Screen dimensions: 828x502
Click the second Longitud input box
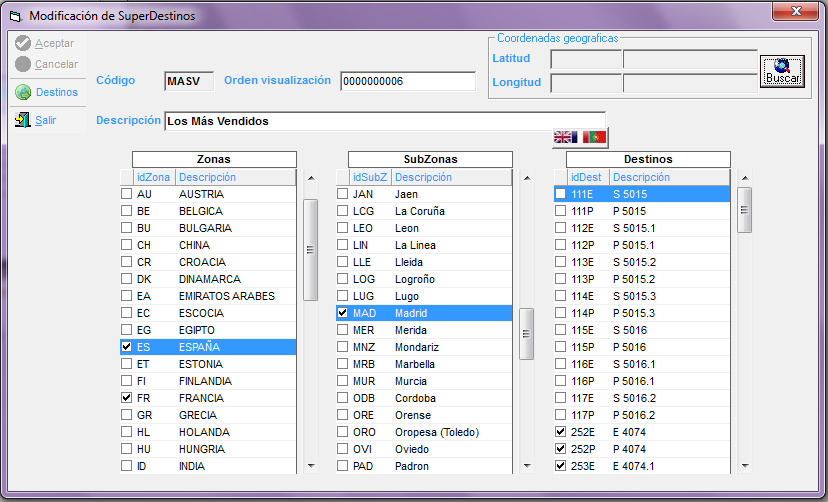[690, 83]
